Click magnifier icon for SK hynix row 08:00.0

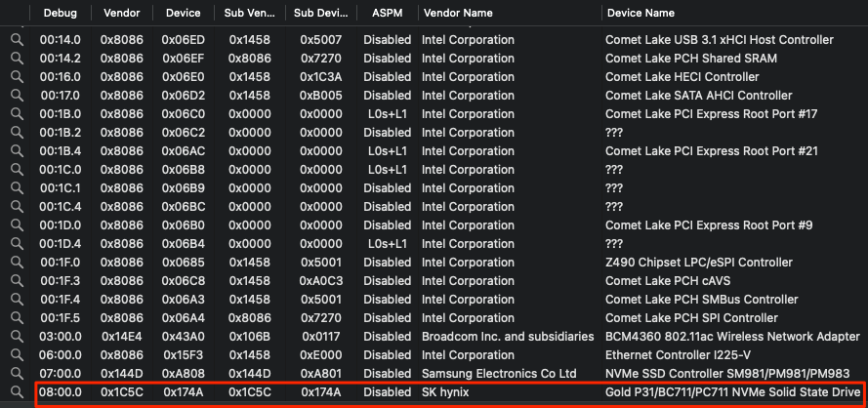click(17, 392)
